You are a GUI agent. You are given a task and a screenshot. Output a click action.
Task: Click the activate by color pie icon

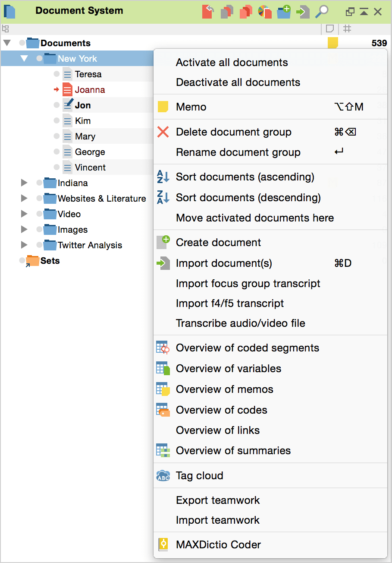(264, 12)
